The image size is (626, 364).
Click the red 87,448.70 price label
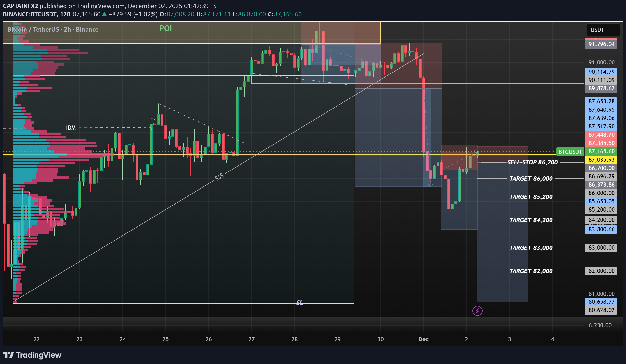(601, 135)
